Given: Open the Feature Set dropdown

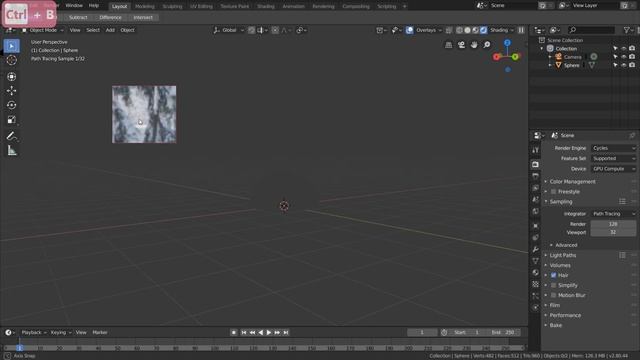Looking at the screenshot, I should click(x=613, y=158).
